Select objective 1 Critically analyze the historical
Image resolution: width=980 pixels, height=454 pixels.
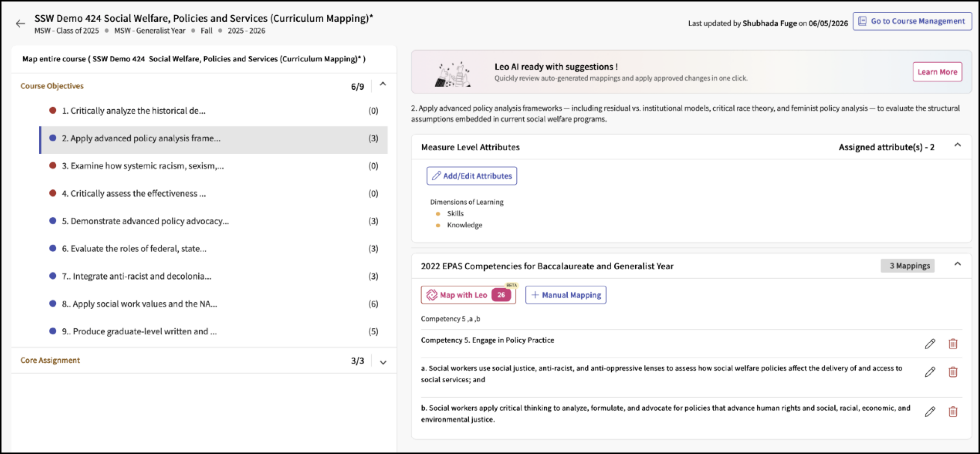(214, 111)
